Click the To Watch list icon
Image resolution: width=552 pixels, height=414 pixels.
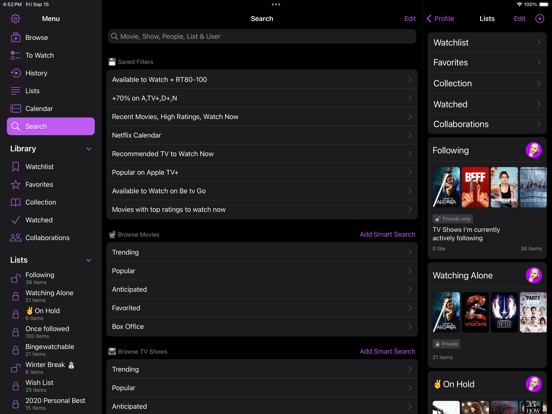(x=15, y=55)
